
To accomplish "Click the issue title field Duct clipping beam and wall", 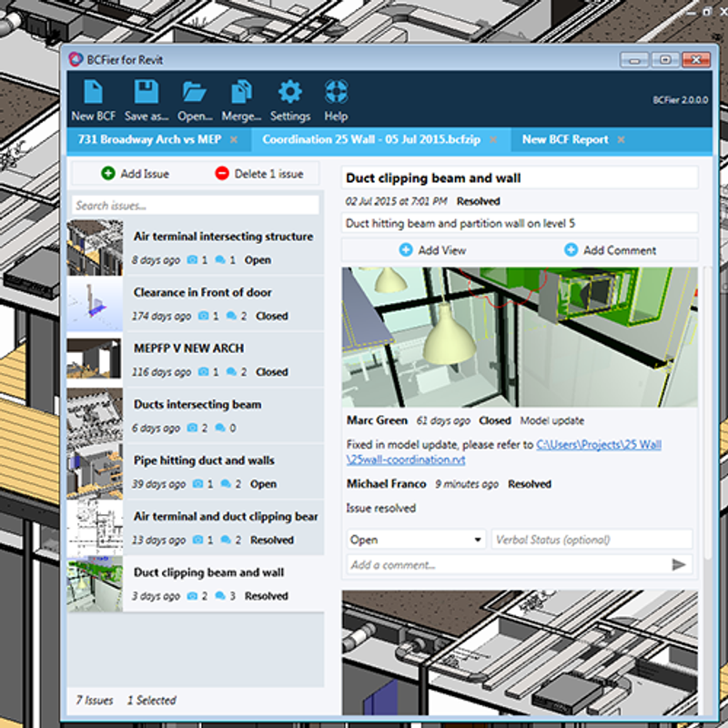I will (x=520, y=177).
